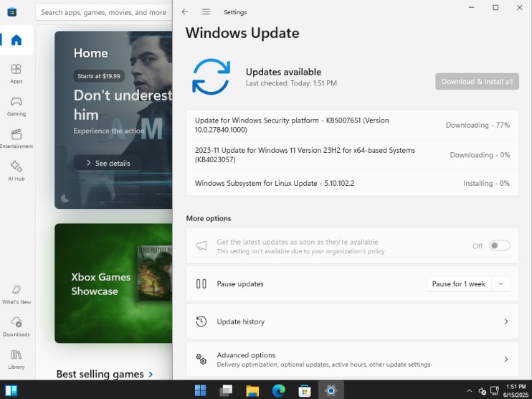Open Library in Microsoft Store sidebar
Viewport: 532px width, 399px height.
point(16,359)
